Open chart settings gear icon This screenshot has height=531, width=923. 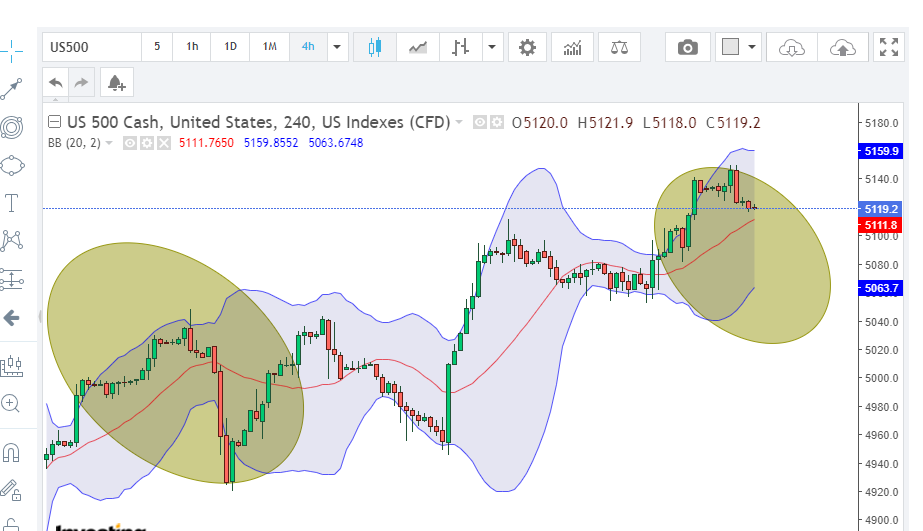[527, 47]
